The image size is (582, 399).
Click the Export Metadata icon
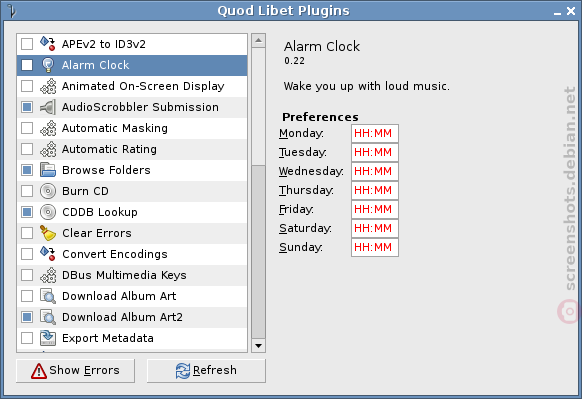(48, 338)
